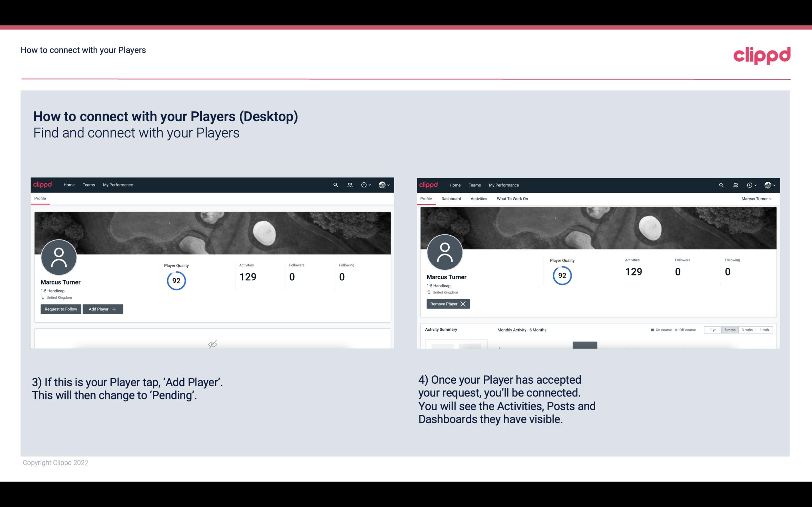
Task: Select the 'What To On' tab on profile
Action: click(x=512, y=199)
